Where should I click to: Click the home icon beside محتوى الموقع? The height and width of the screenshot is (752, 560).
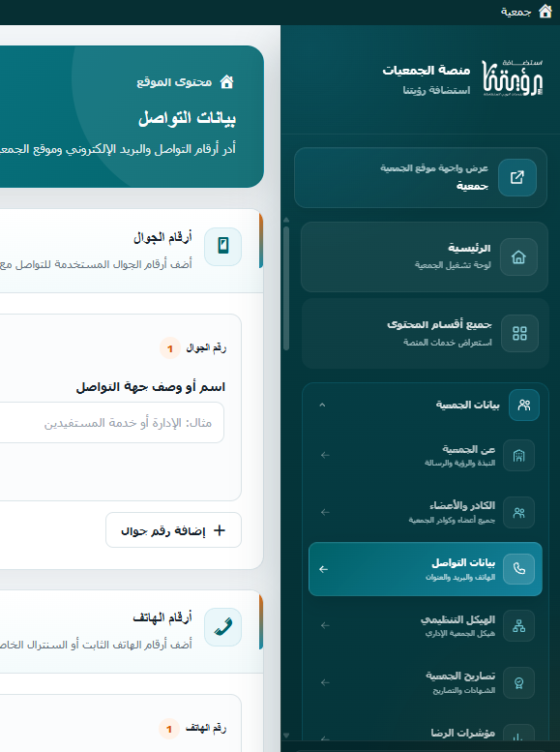pos(226,82)
